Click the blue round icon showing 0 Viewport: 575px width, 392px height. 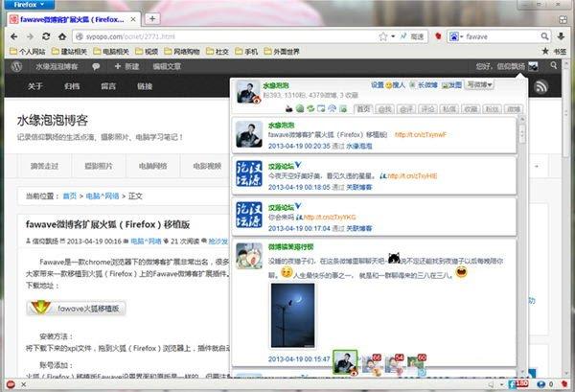coord(540,384)
